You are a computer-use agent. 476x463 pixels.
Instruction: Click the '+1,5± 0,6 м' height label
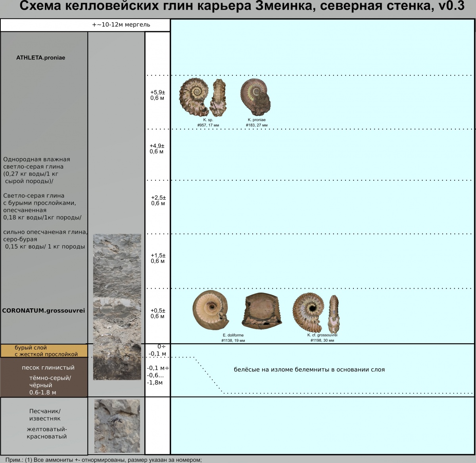click(158, 258)
